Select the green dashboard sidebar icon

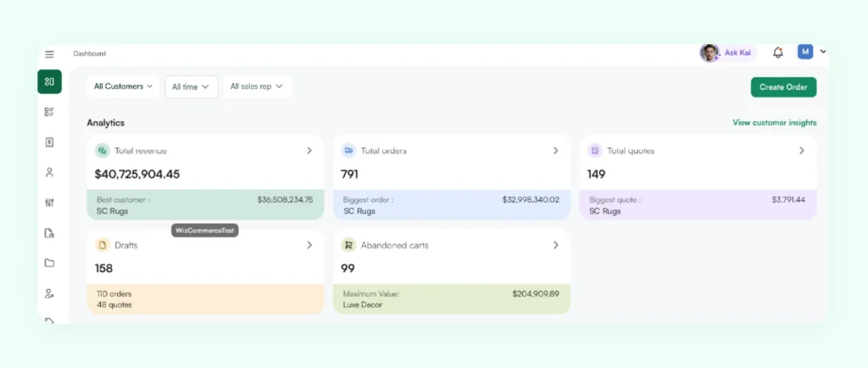tap(50, 82)
